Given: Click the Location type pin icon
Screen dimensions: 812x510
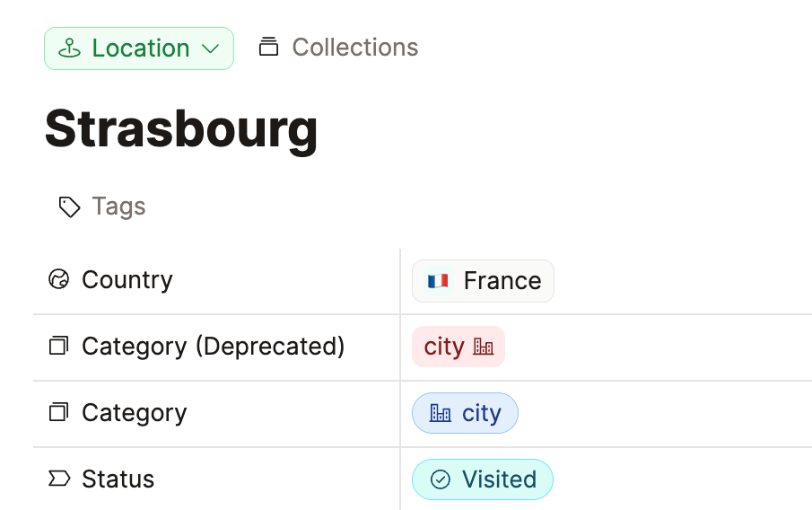Looking at the screenshot, I should pyautogui.click(x=70, y=48).
